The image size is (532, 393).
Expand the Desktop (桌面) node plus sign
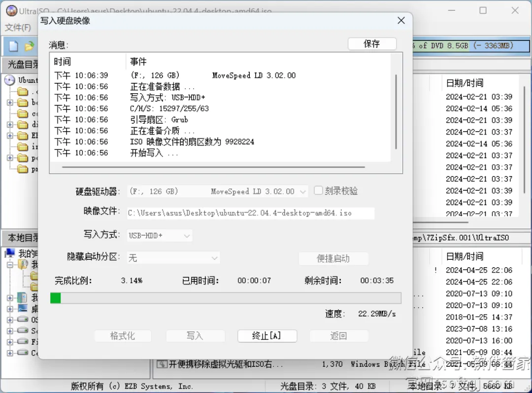pyautogui.click(x=10, y=309)
